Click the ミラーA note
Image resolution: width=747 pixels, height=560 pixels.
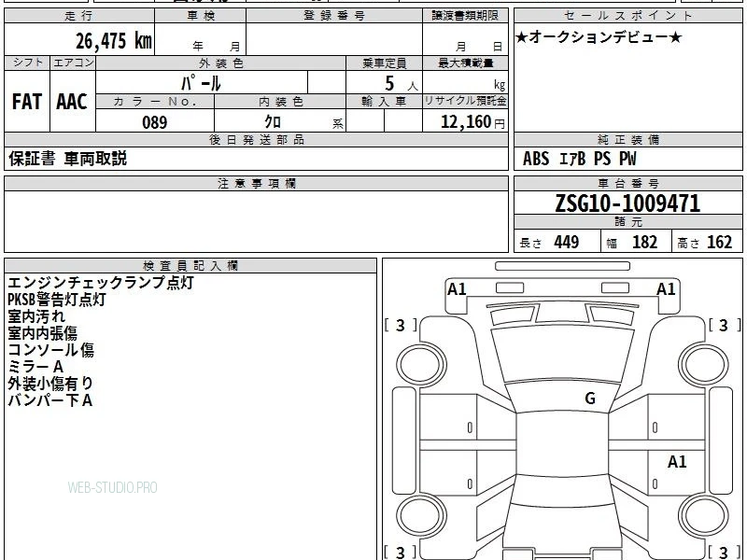tap(35, 367)
